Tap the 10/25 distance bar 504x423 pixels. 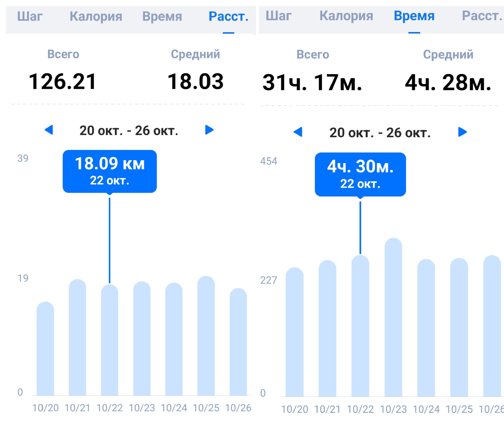coord(206,336)
